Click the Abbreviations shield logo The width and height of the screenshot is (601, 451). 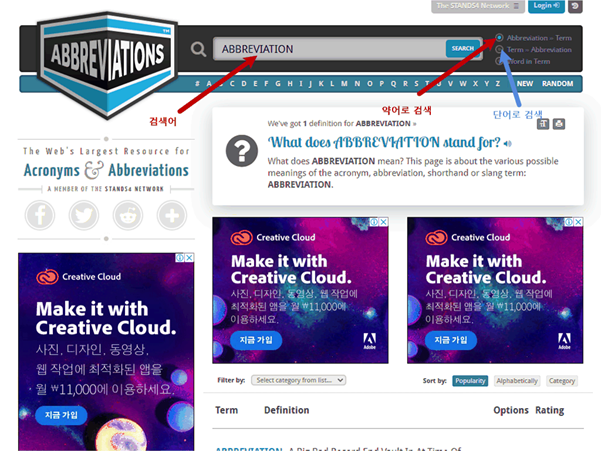pyautogui.click(x=107, y=65)
